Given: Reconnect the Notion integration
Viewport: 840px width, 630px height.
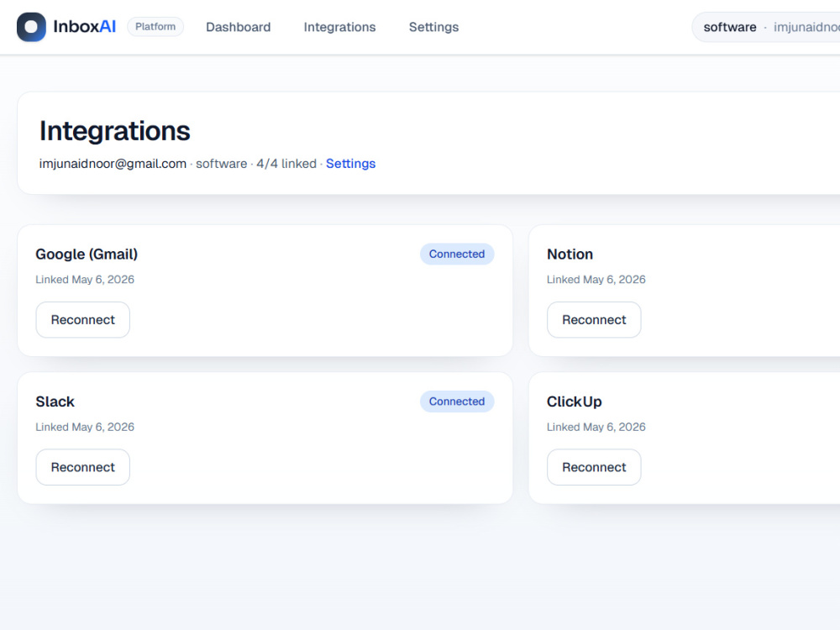Looking at the screenshot, I should [594, 320].
